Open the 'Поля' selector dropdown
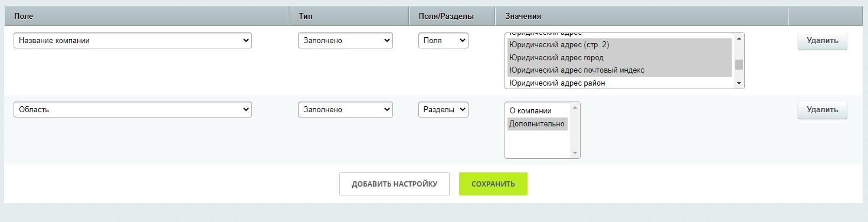868x222 pixels. pos(443,41)
